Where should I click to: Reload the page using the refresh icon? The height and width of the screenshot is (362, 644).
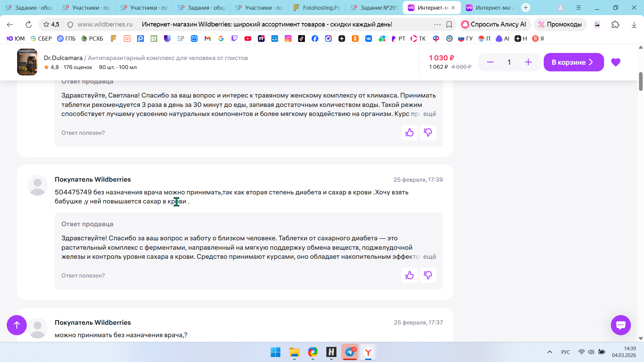(x=29, y=24)
